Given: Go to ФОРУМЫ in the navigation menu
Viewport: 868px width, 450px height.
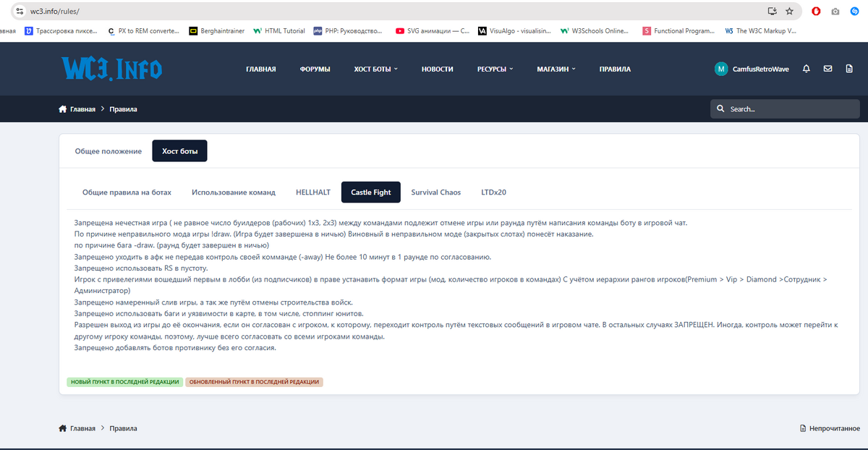Looking at the screenshot, I should coord(315,69).
